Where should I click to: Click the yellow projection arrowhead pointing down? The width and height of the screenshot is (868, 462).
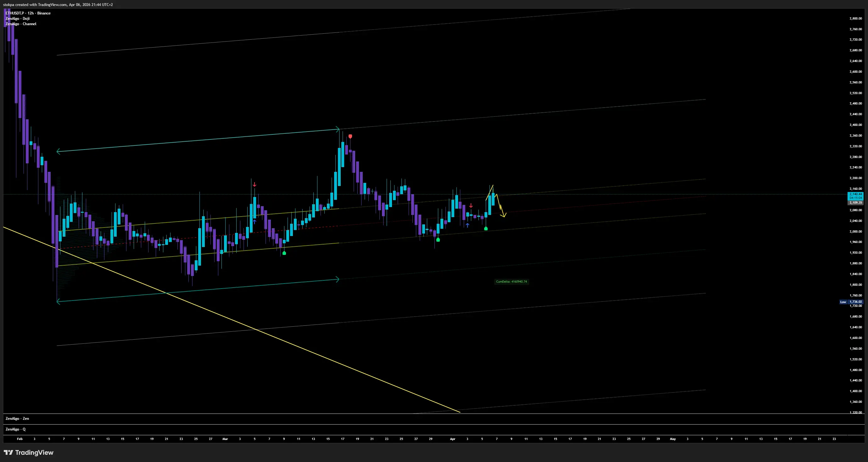click(x=504, y=216)
